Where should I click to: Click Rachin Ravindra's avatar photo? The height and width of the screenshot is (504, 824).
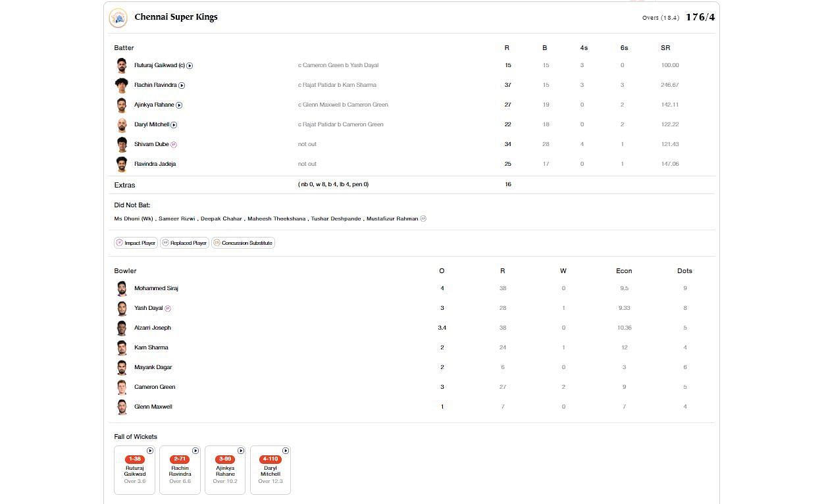(122, 85)
